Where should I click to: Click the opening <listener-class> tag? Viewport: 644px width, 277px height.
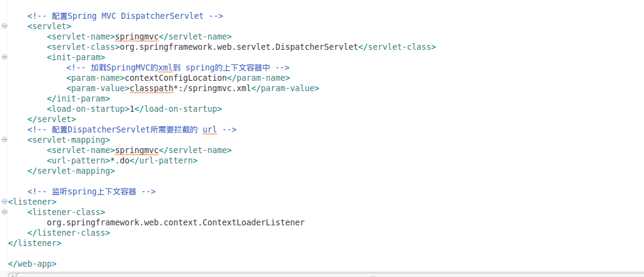click(66, 212)
